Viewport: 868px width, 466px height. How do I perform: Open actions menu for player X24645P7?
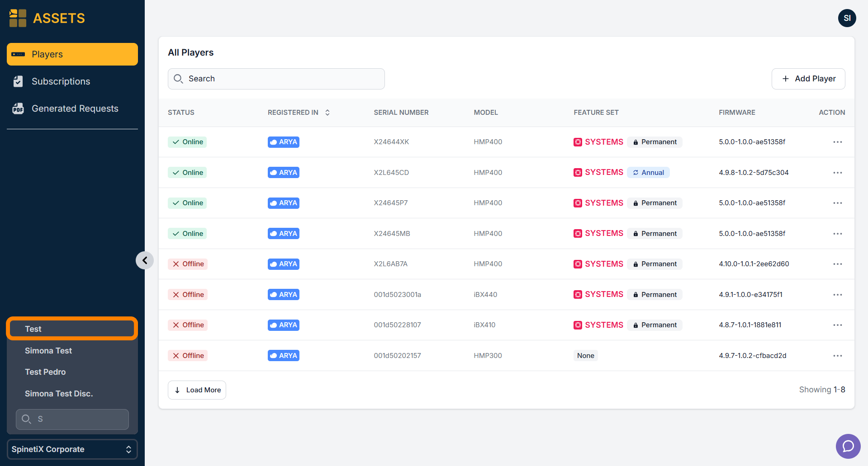(x=838, y=203)
